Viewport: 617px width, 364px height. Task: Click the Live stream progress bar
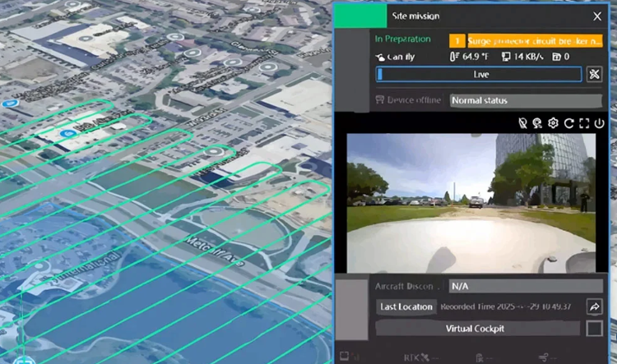[480, 75]
